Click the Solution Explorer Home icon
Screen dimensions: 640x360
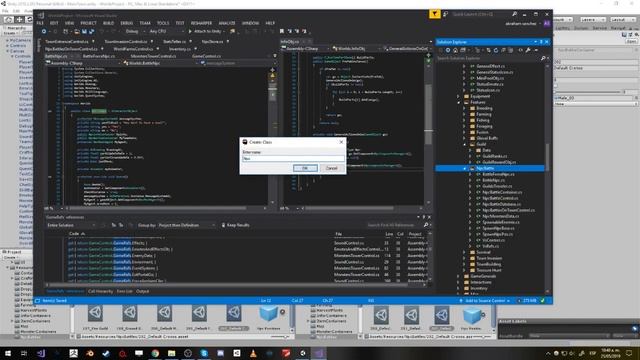456,50
